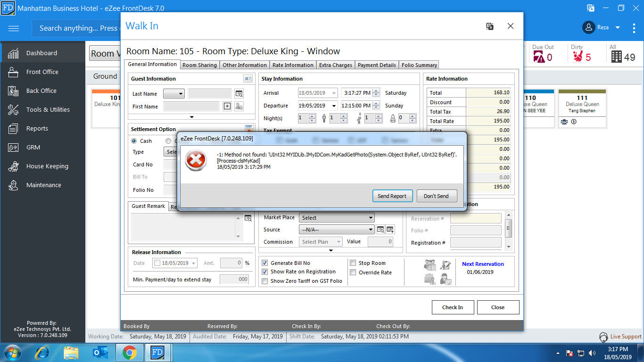Switch to Extra Charges tab
The width and height of the screenshot is (644, 362).
(336, 65)
